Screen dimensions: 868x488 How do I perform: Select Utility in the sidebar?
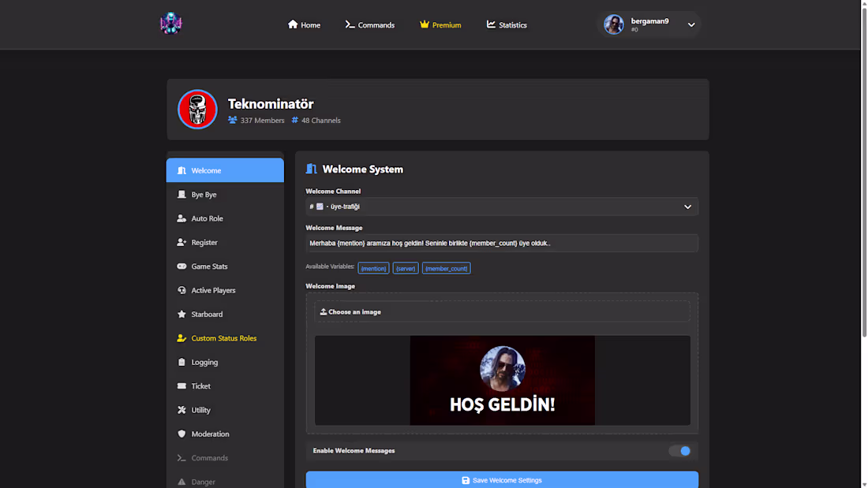226,410
